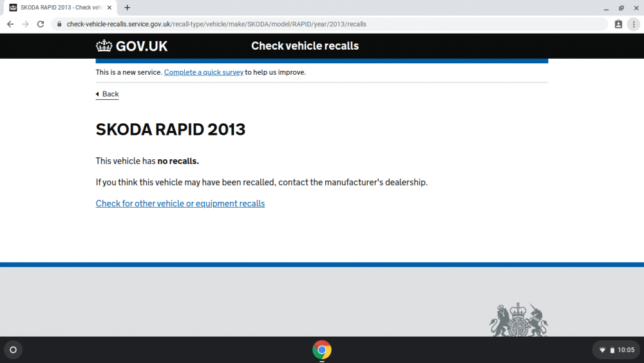Click the GOV.UK crown logo
The width and height of the screenshot is (644, 363).
click(x=132, y=46)
